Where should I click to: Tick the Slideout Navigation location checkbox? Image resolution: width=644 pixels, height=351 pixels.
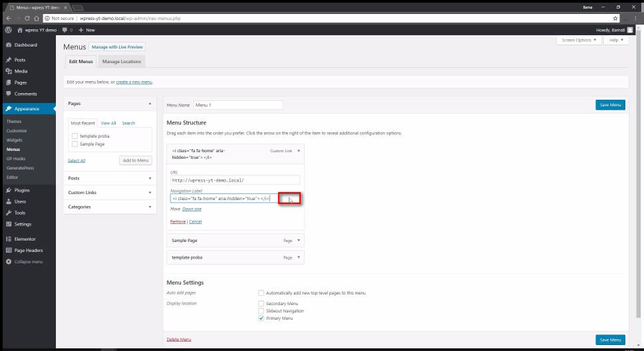[x=261, y=310]
